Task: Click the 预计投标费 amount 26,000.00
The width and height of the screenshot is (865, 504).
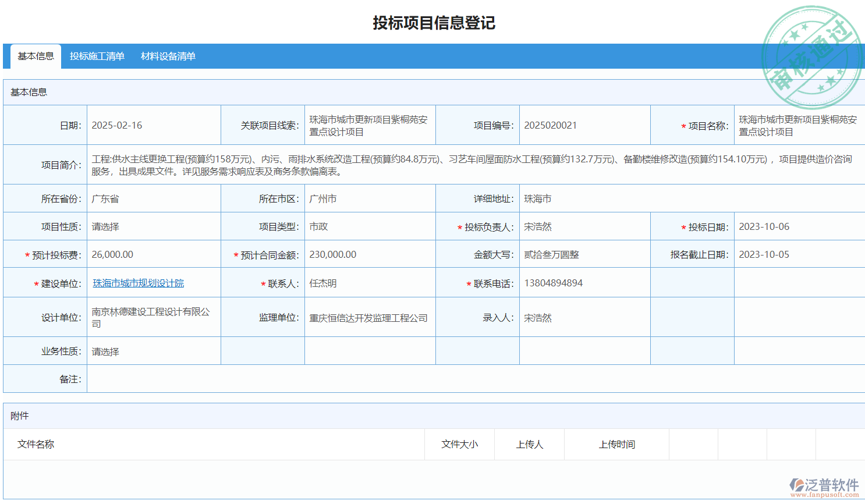Action: pyautogui.click(x=153, y=255)
